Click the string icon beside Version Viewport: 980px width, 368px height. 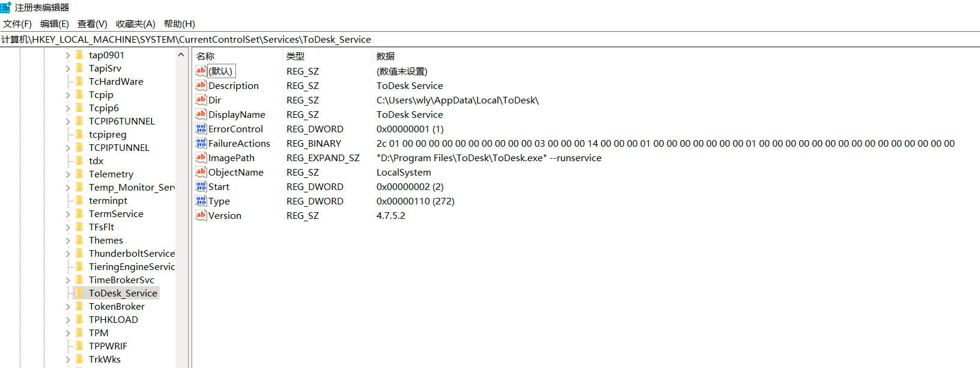tap(201, 215)
